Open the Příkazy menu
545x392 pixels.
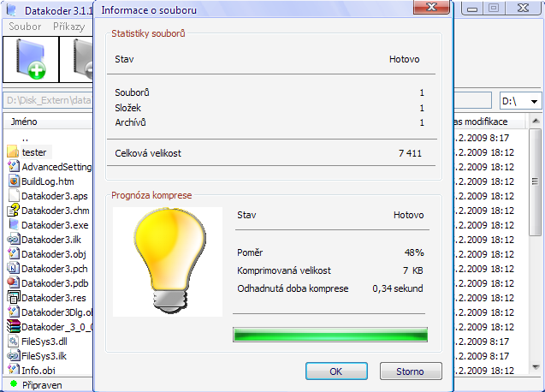click(68, 27)
